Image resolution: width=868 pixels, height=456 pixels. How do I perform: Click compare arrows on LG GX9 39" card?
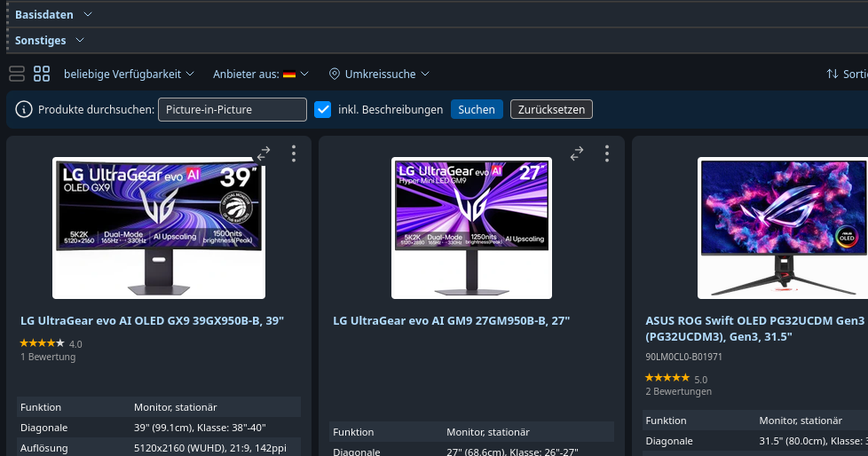(264, 153)
